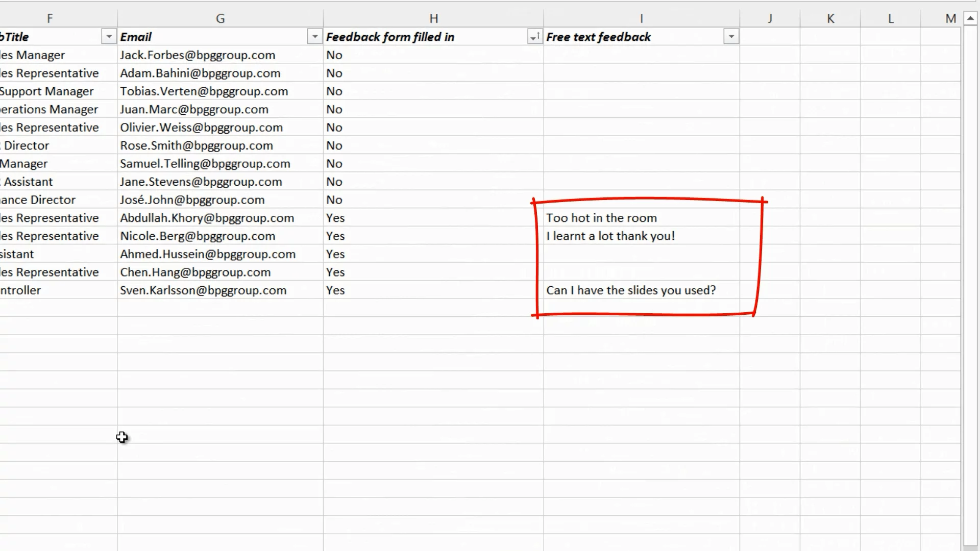Select column F header
The image size is (980, 551).
tap(50, 18)
